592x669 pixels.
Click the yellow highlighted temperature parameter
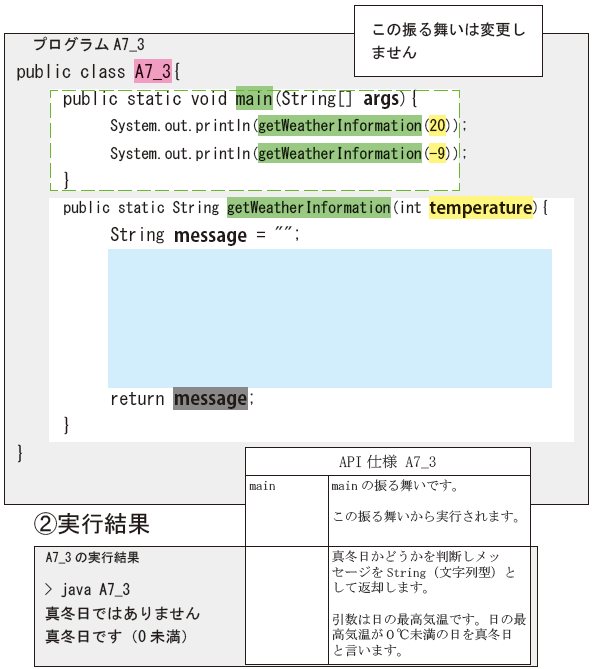point(481,208)
